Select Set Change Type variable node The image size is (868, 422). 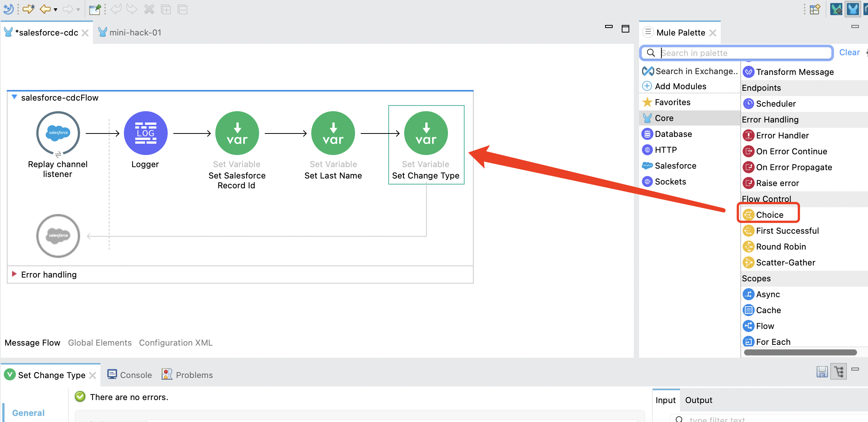click(426, 133)
